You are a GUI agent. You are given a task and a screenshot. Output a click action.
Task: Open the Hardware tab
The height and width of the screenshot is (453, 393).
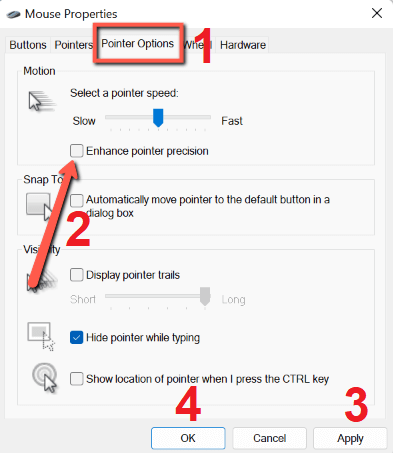point(243,45)
